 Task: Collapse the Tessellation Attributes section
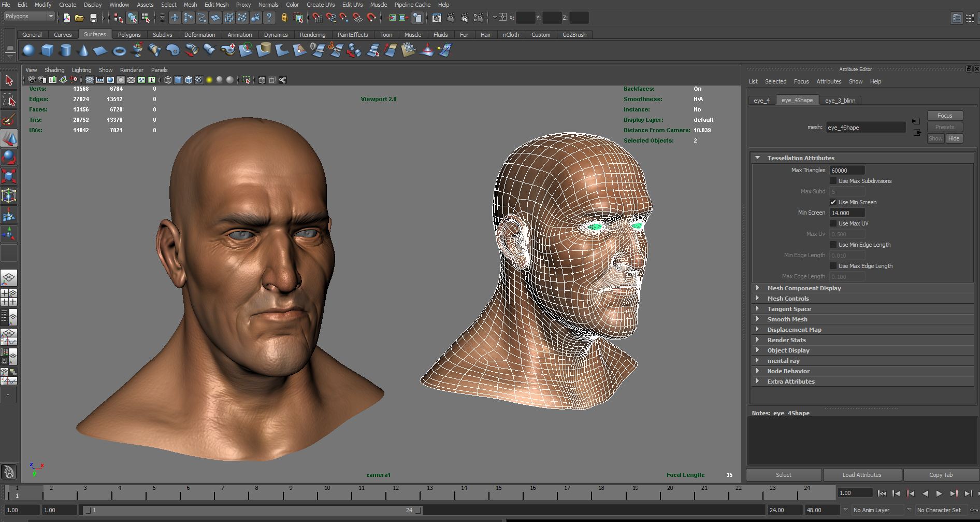tap(758, 158)
